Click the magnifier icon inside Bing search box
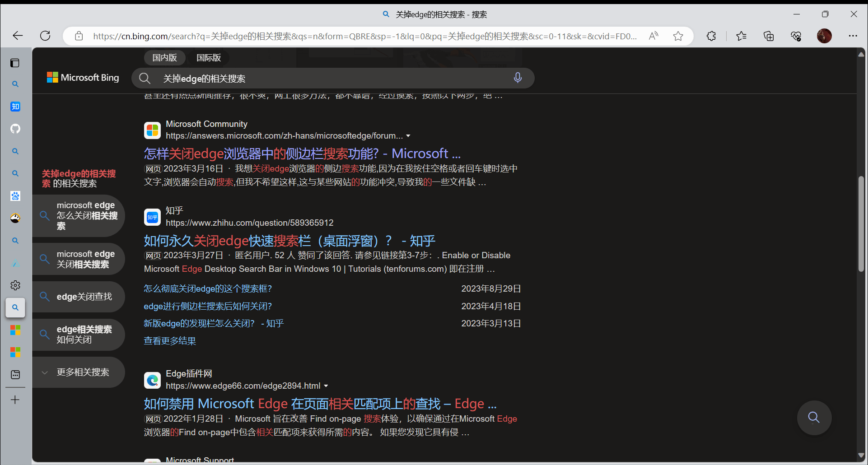868x465 pixels. (145, 79)
